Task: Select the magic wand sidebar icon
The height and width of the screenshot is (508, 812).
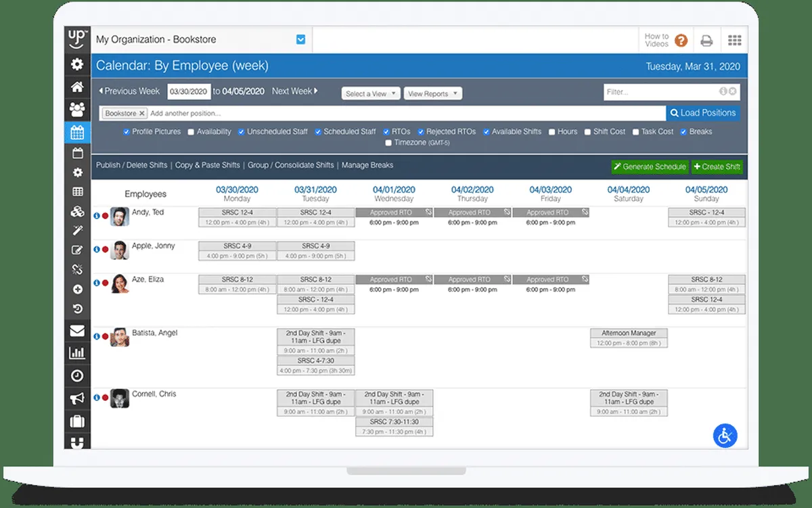Action: [77, 231]
